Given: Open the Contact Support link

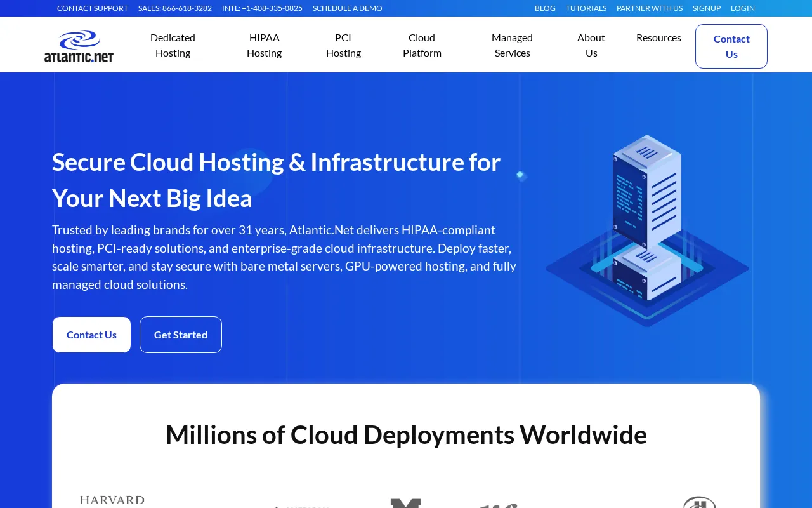Looking at the screenshot, I should click(93, 8).
